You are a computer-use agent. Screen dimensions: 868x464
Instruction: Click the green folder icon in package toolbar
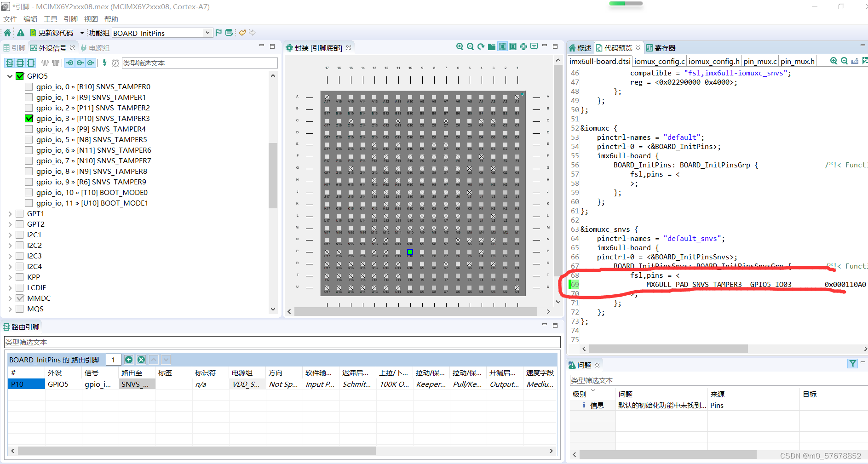492,47
